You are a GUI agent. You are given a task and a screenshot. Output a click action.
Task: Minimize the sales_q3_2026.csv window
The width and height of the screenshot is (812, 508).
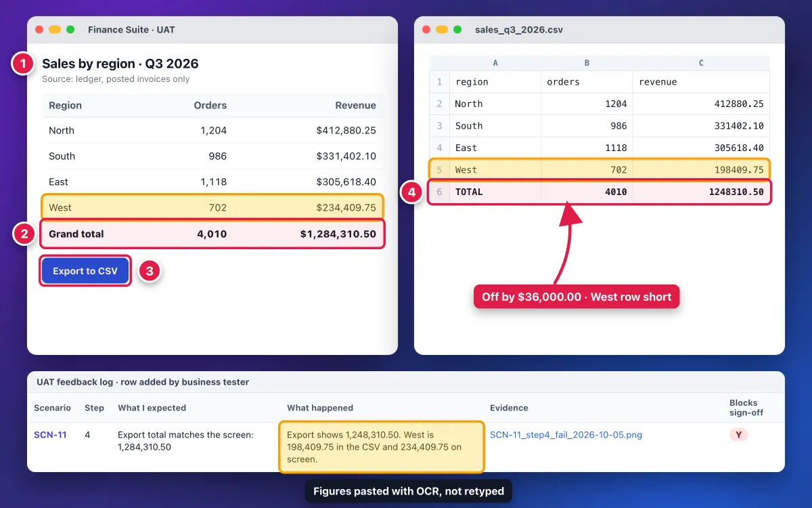tap(442, 30)
